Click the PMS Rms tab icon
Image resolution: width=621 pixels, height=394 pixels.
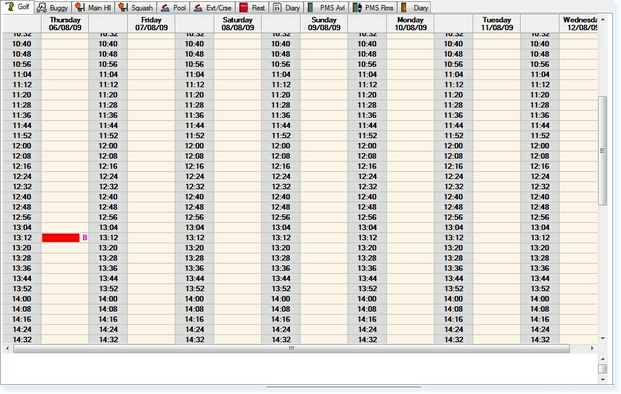click(357, 8)
